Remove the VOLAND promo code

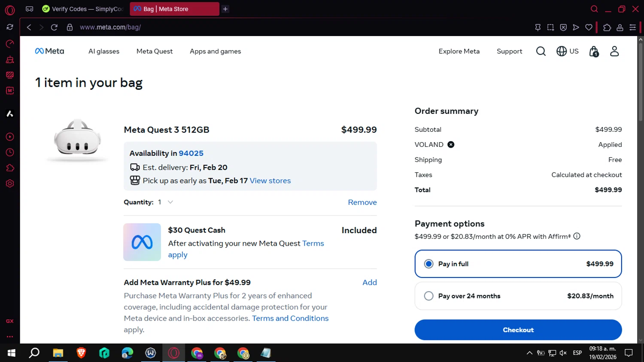coord(451,144)
